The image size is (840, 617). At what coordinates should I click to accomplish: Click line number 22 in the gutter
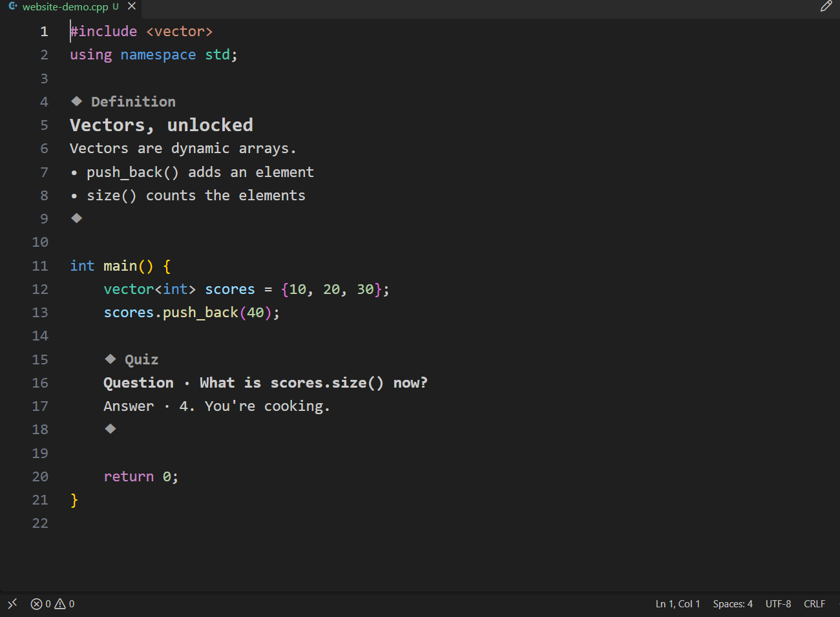pos(40,523)
